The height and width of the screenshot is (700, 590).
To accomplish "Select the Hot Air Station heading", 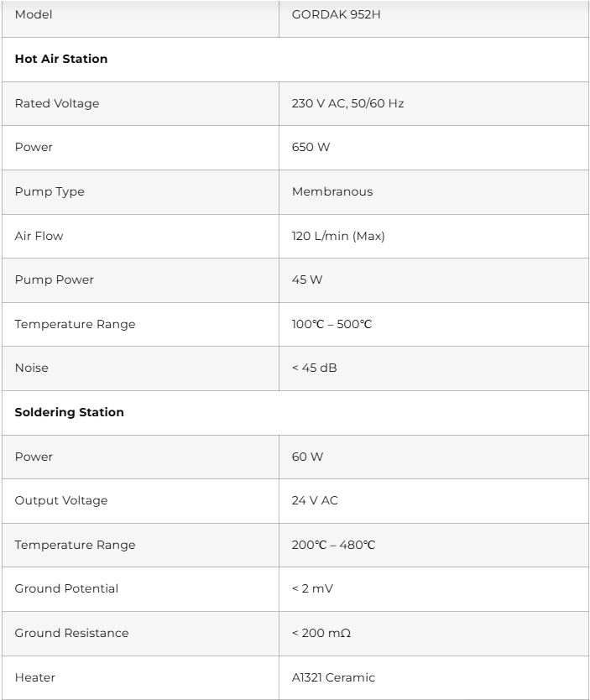I will pyautogui.click(x=61, y=60).
